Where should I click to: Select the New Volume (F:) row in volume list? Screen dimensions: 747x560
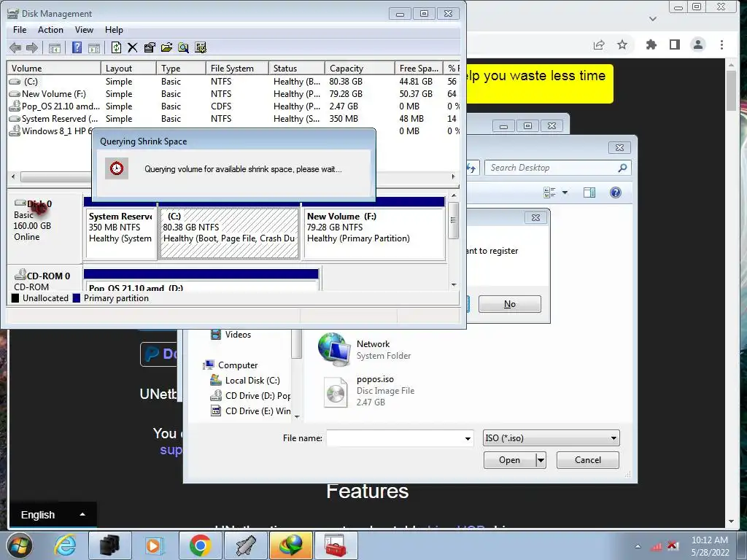(234, 94)
